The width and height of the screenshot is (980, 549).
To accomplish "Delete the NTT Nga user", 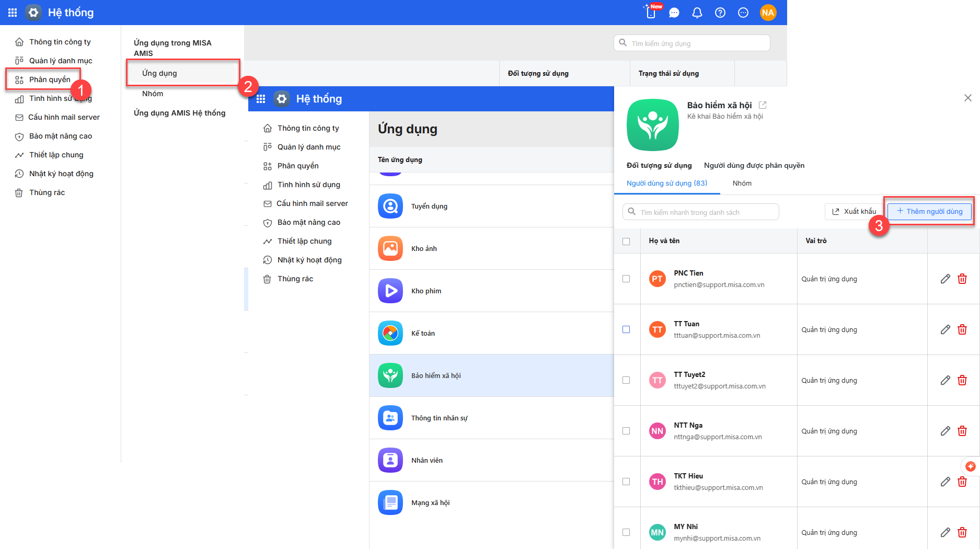I will coord(962,431).
